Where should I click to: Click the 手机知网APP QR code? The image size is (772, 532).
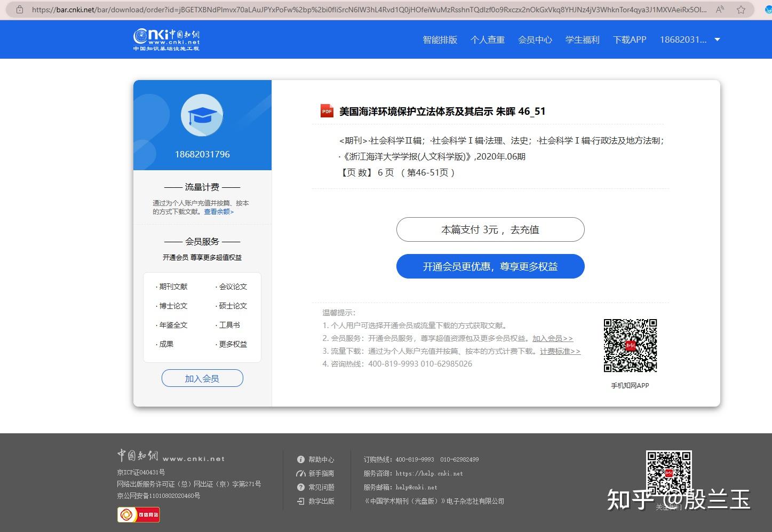coord(630,345)
